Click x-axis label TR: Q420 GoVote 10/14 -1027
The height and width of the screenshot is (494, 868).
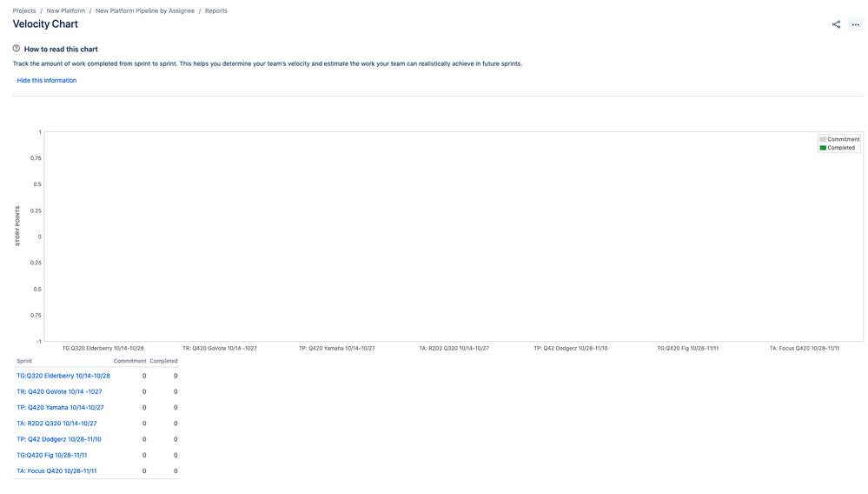220,349
